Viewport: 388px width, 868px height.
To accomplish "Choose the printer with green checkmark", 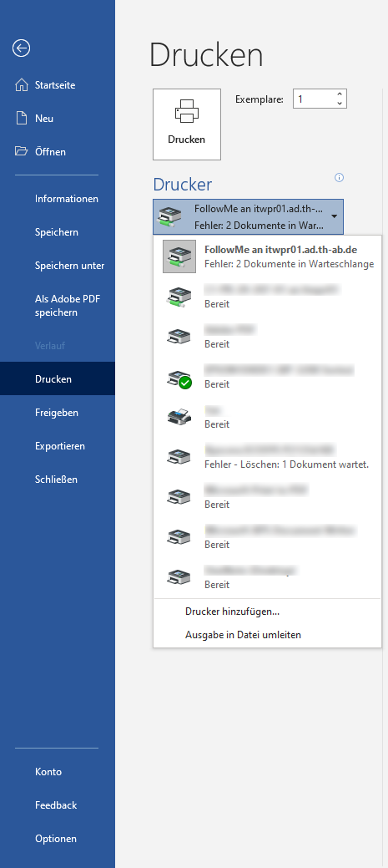I will [x=268, y=377].
